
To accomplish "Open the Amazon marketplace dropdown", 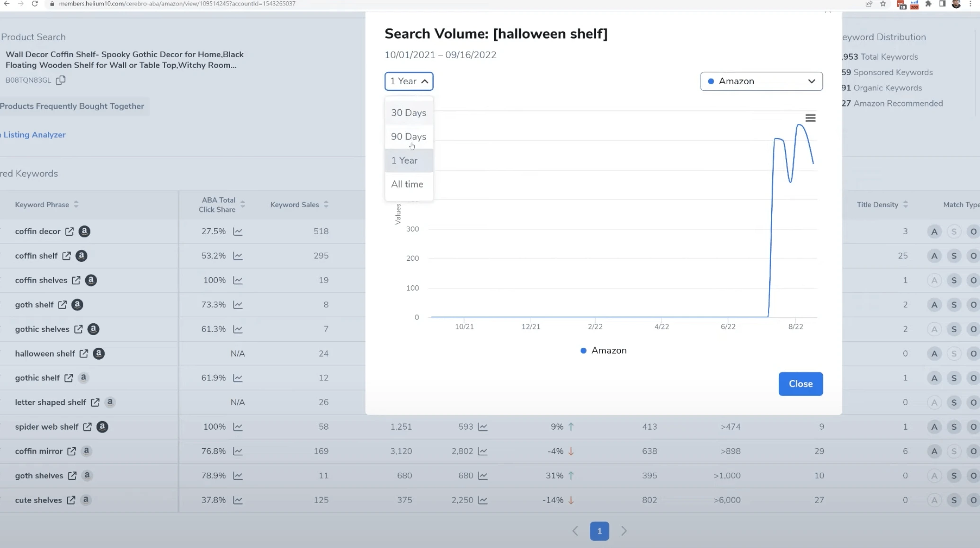I will pyautogui.click(x=761, y=81).
